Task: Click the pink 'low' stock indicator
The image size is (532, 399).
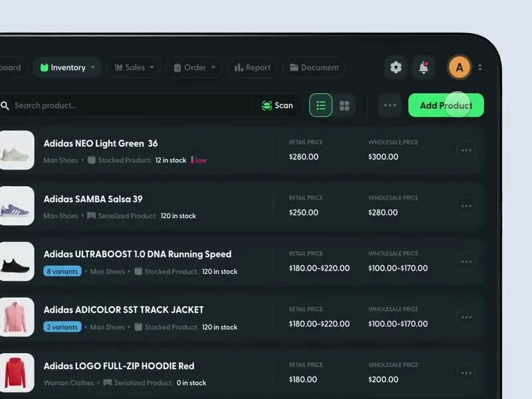Action: click(x=199, y=160)
